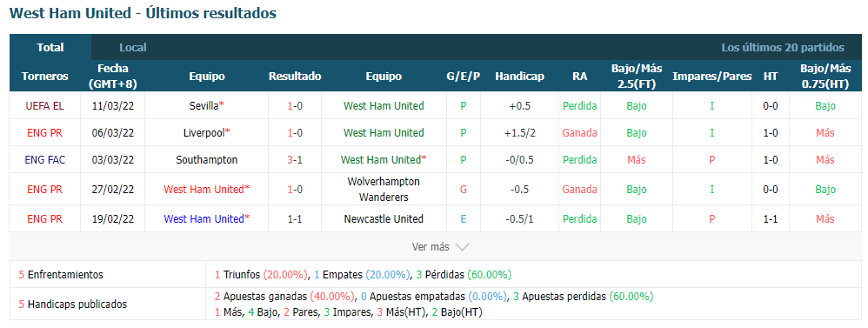The height and width of the screenshot is (328, 868).
Task: Open Southampton team link
Action: point(206,160)
